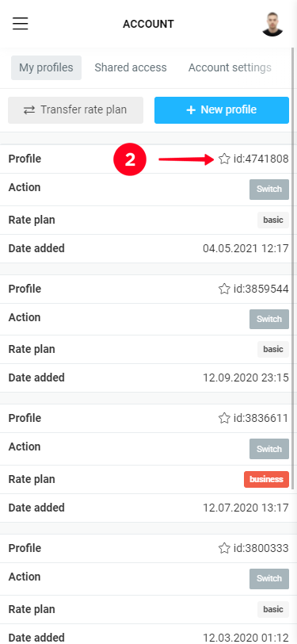Open the Account settings tab
297x644 pixels.
tap(230, 67)
